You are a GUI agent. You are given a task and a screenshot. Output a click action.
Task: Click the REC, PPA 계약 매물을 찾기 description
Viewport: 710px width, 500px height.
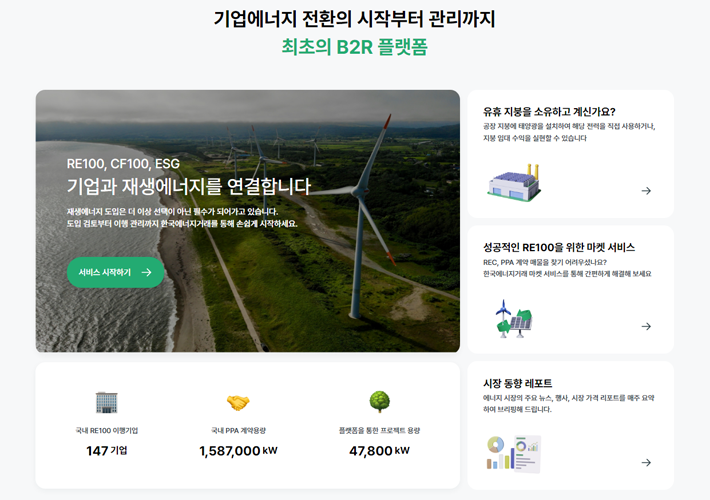pyautogui.click(x=545, y=262)
